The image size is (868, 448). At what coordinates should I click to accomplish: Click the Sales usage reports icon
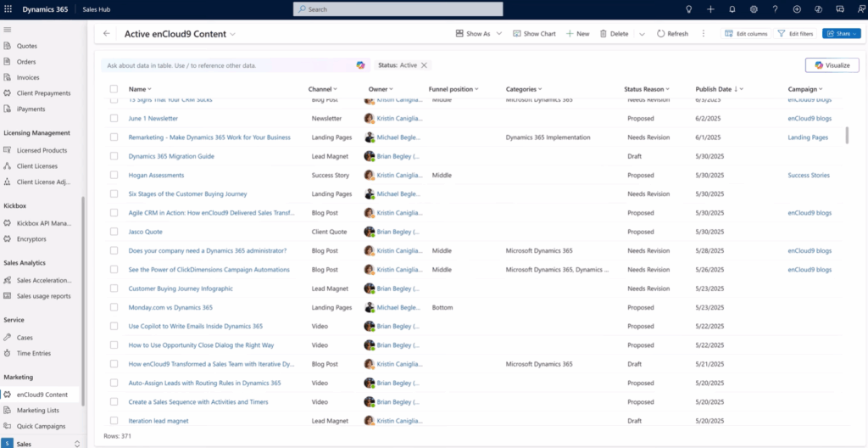pos(7,296)
